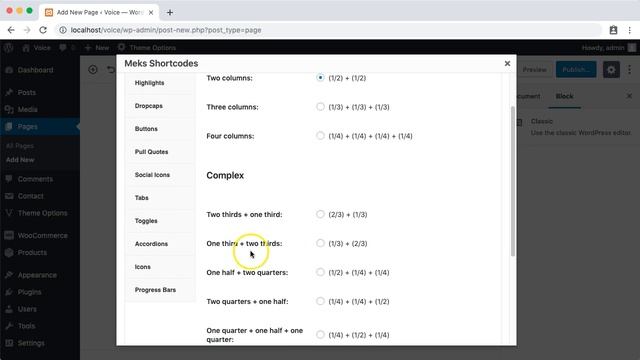Click All Pages submenu link
Image resolution: width=640 pixels, height=360 pixels.
(x=20, y=146)
